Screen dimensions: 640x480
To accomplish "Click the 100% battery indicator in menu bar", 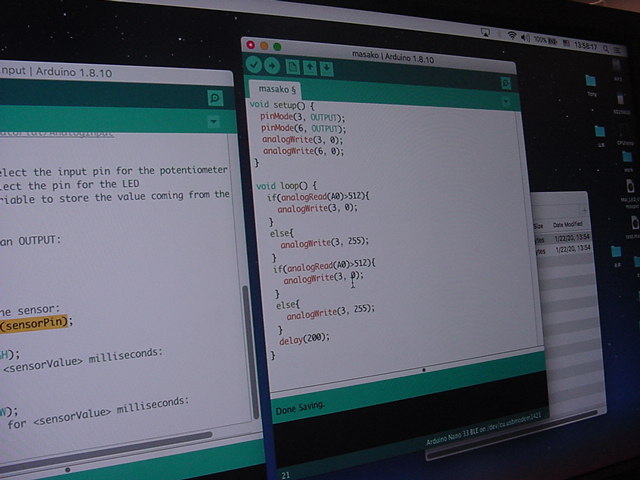I will coord(545,40).
